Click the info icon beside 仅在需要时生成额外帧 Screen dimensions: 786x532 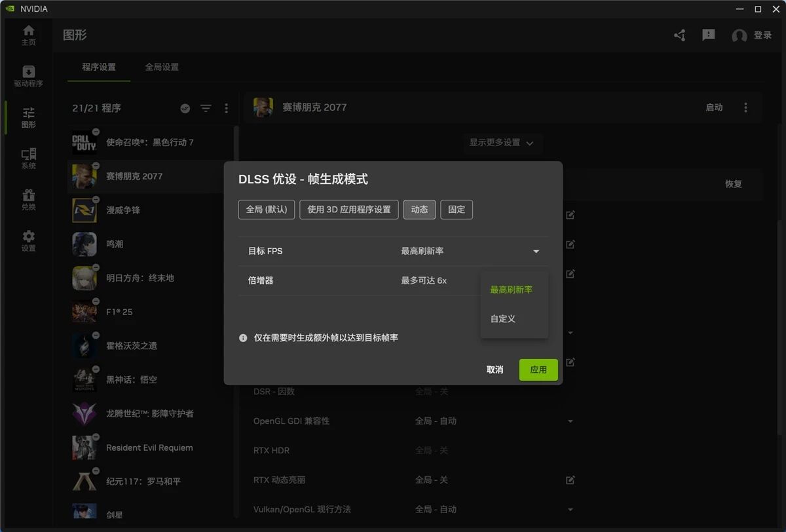[x=243, y=338]
